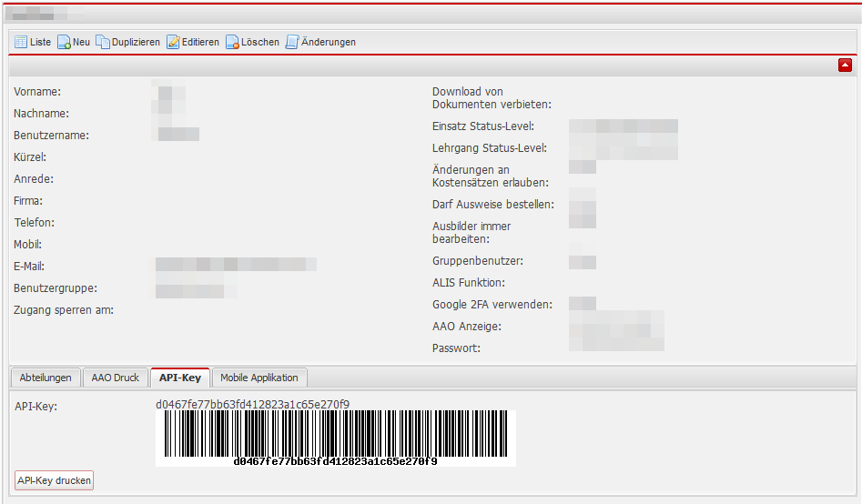The height and width of the screenshot is (504, 862).
Task: Click the API-Key drucken button
Action: click(x=55, y=479)
